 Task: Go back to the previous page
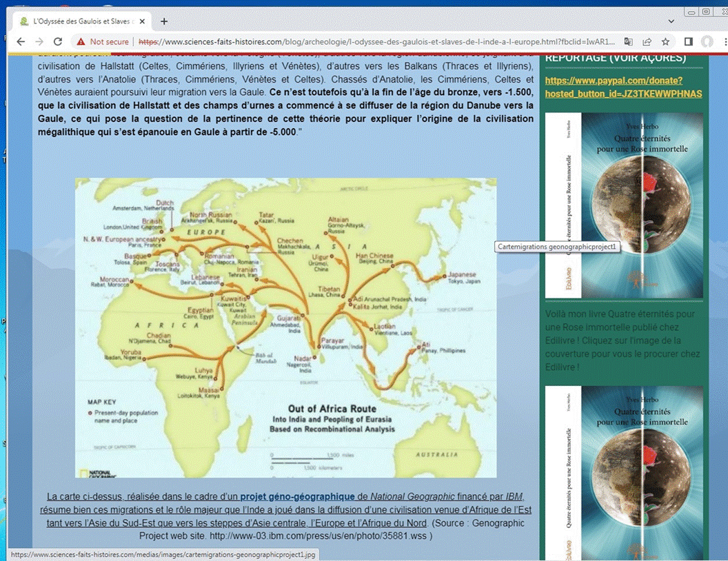pyautogui.click(x=21, y=42)
